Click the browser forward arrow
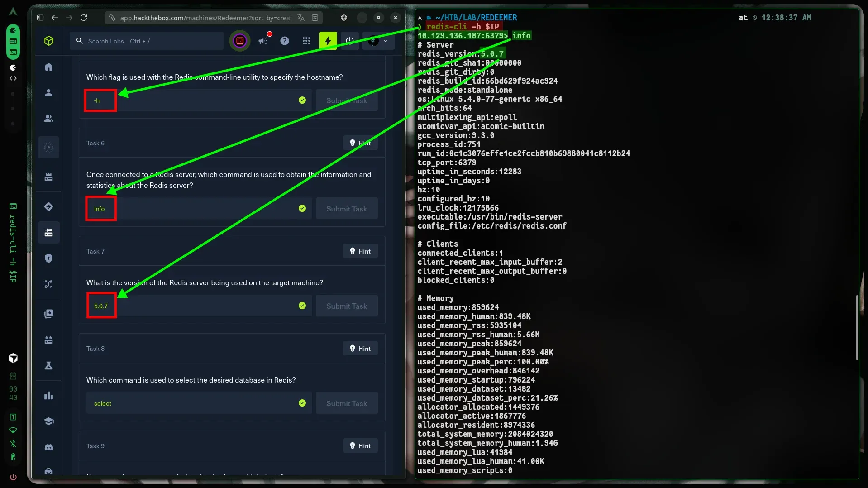 coord(69,18)
